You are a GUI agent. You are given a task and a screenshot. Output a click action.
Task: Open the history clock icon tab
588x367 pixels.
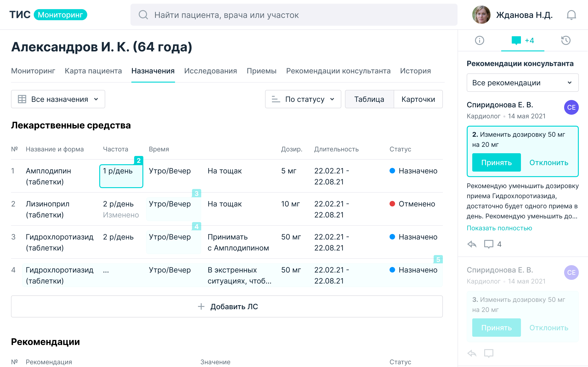point(566,40)
